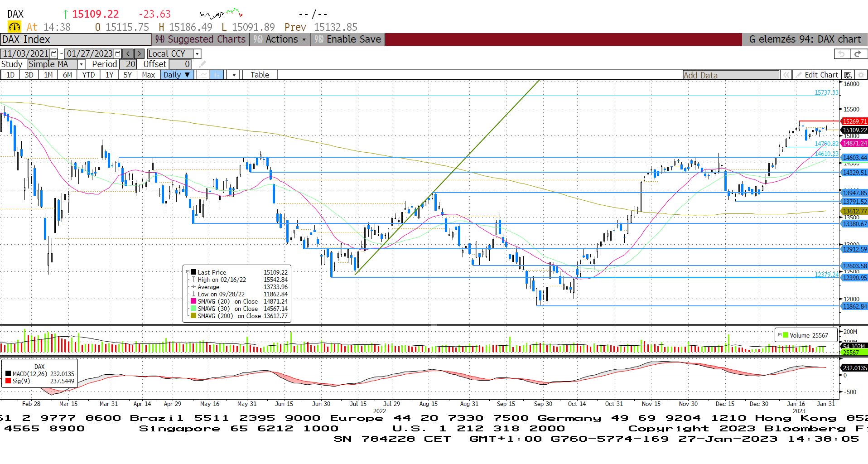Open the DAX chart selector at top right
The image size is (868, 464).
805,39
